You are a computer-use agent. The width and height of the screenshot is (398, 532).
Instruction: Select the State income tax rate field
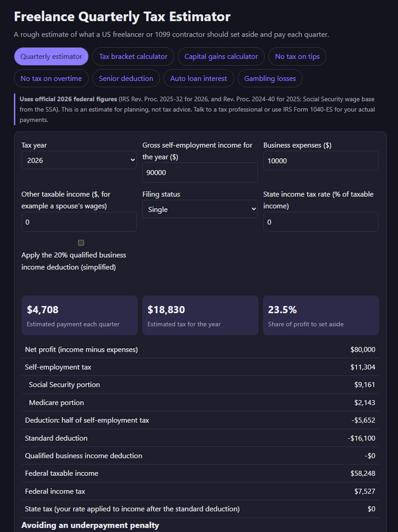[321, 222]
